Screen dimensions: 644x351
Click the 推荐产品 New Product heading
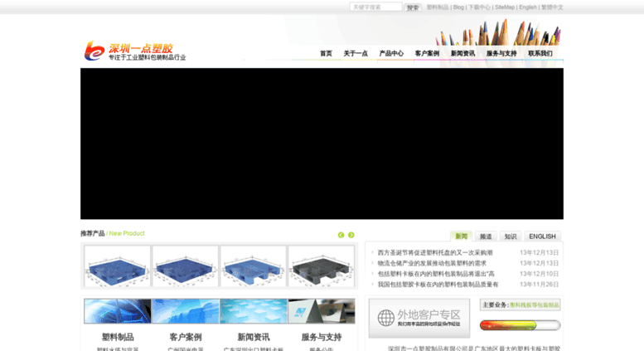coord(113,233)
